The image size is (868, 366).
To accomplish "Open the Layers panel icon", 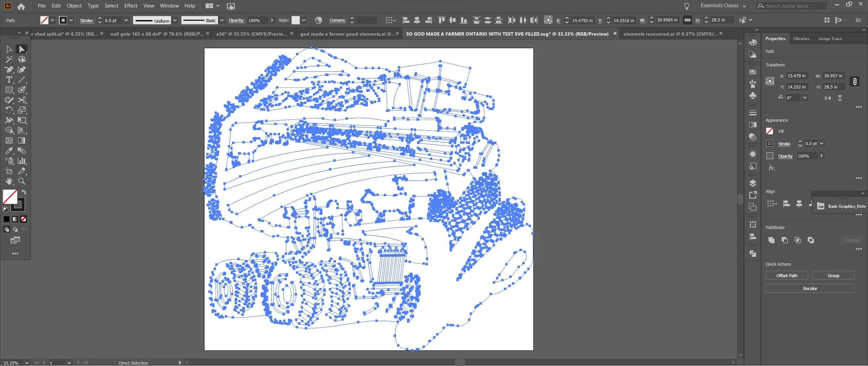I will pos(753,183).
